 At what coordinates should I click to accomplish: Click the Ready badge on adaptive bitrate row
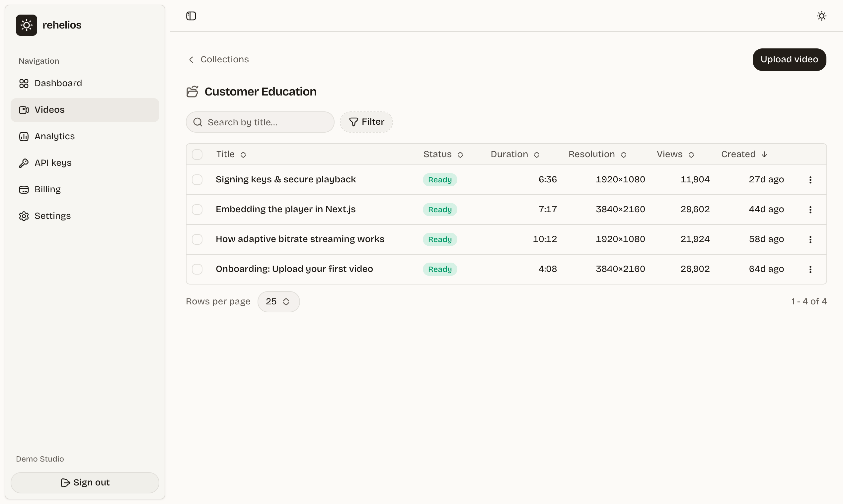pyautogui.click(x=439, y=239)
